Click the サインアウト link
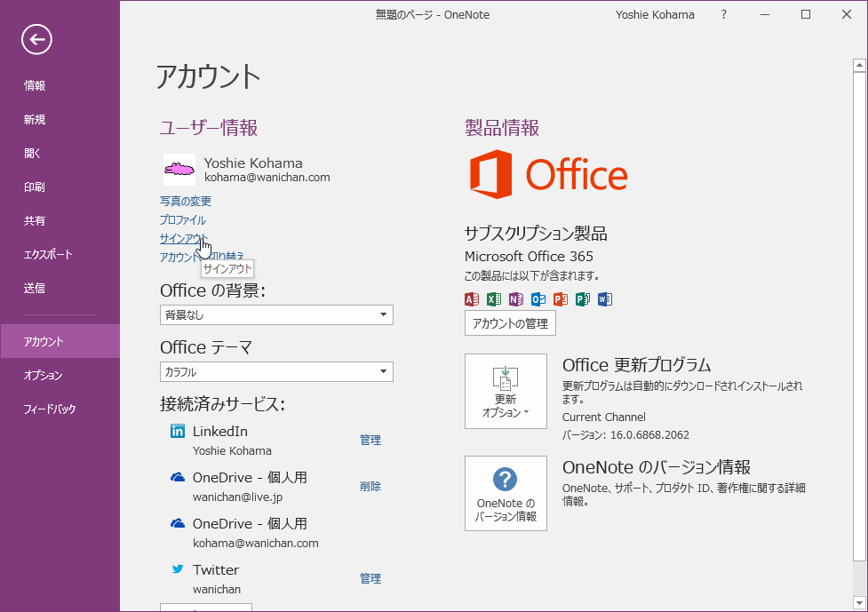The width and height of the screenshot is (868, 612). pos(183,238)
